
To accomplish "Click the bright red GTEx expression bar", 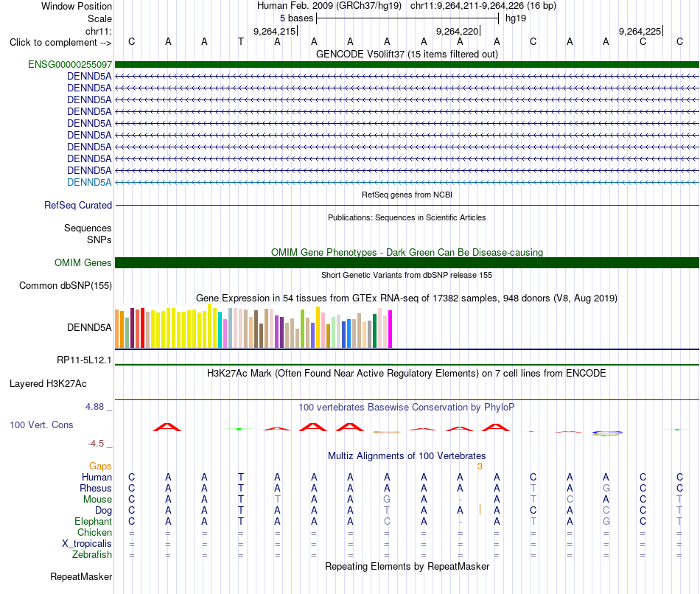I will (x=142, y=328).
